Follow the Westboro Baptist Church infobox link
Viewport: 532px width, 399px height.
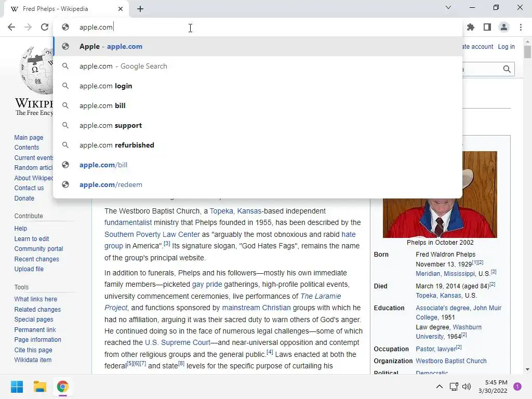451,361
